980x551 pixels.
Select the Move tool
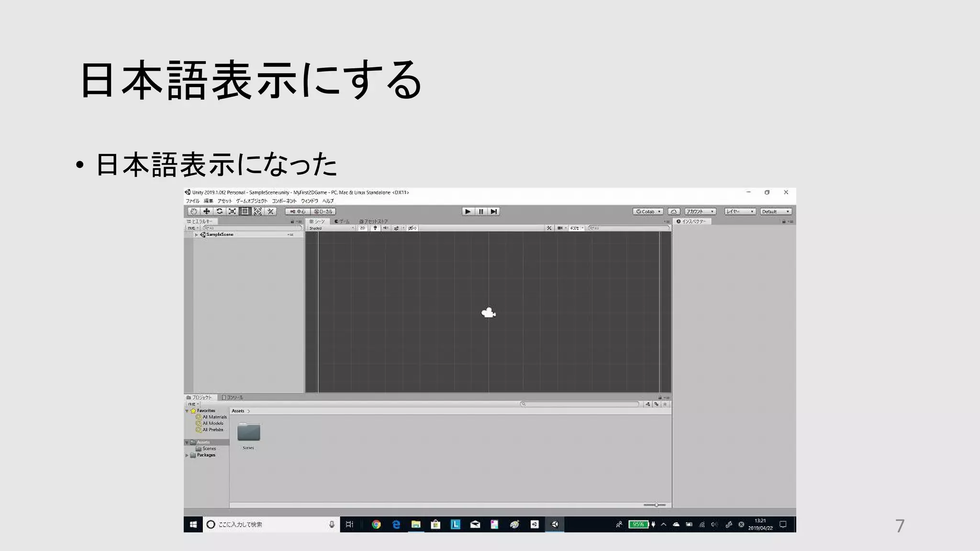pyautogui.click(x=207, y=211)
